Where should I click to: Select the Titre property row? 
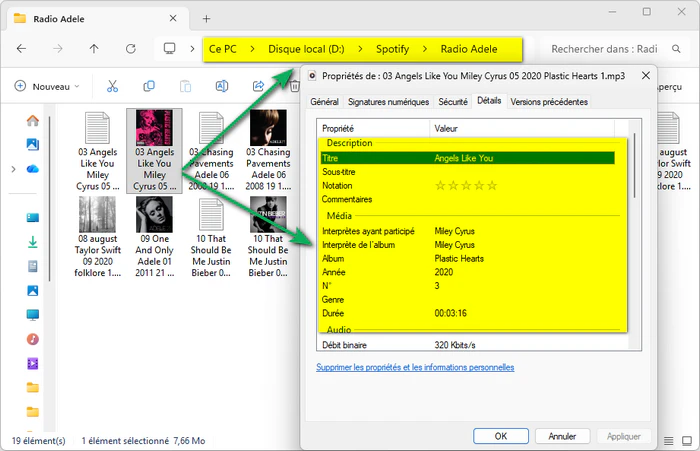pos(467,158)
